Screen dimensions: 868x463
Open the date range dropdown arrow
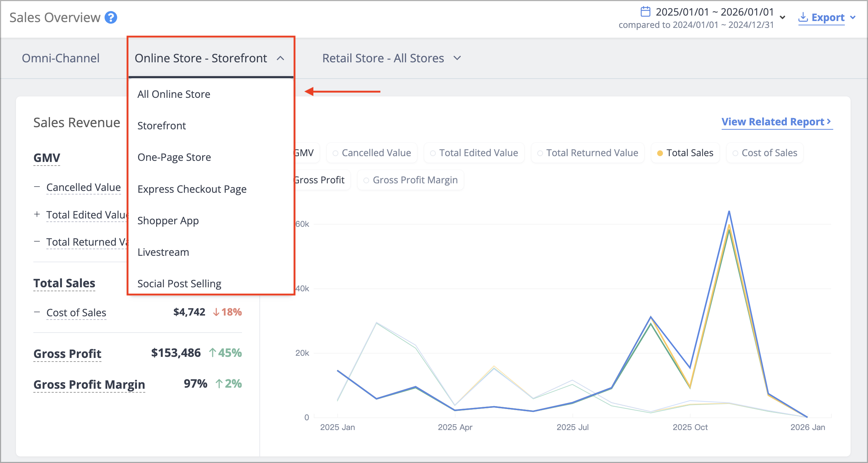[783, 17]
